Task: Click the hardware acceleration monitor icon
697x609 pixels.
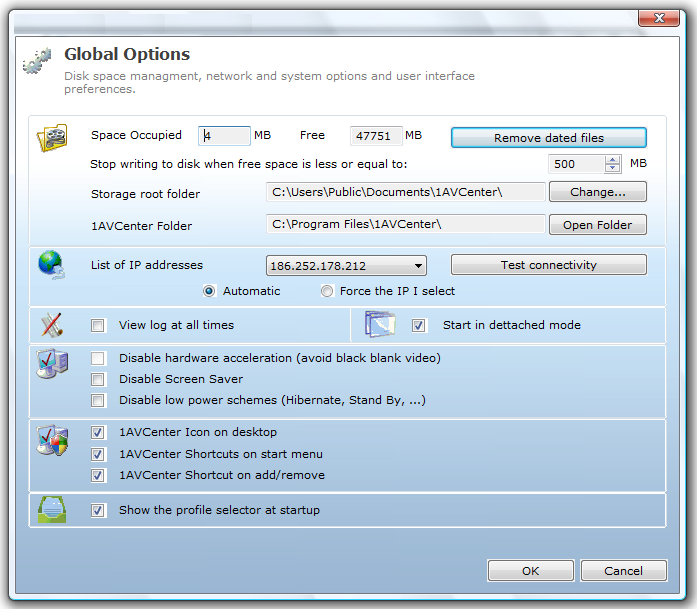Action: coord(51,365)
